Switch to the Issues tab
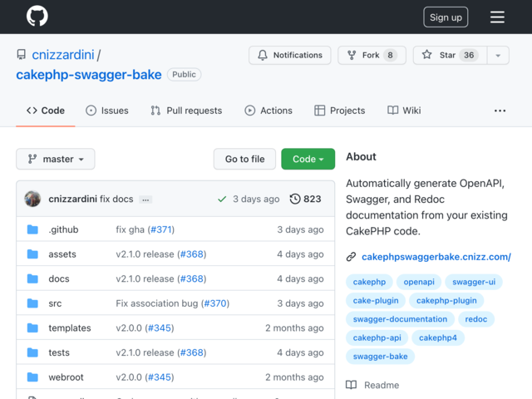This screenshot has width=532, height=399. pos(107,111)
